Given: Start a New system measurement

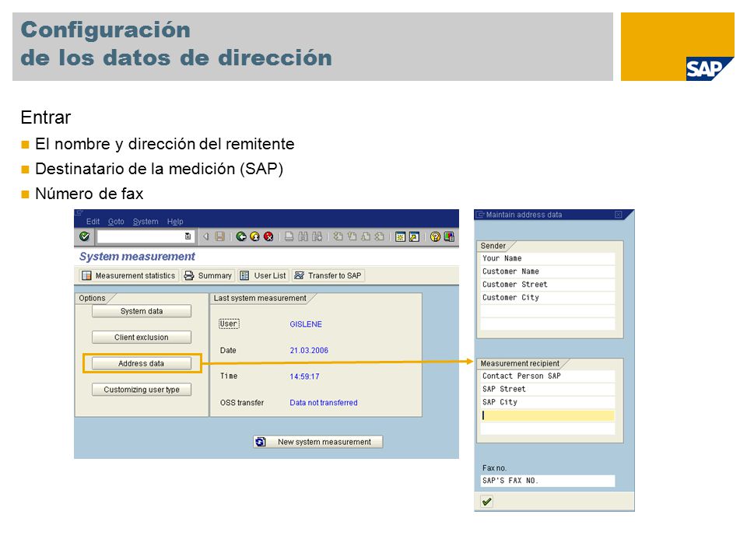Looking at the screenshot, I should [317, 442].
